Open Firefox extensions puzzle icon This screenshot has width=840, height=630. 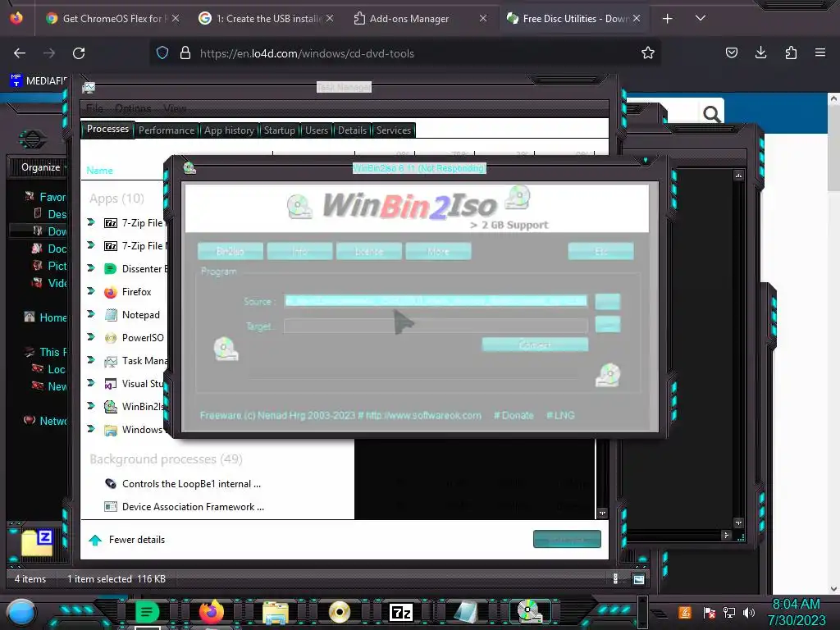click(791, 52)
